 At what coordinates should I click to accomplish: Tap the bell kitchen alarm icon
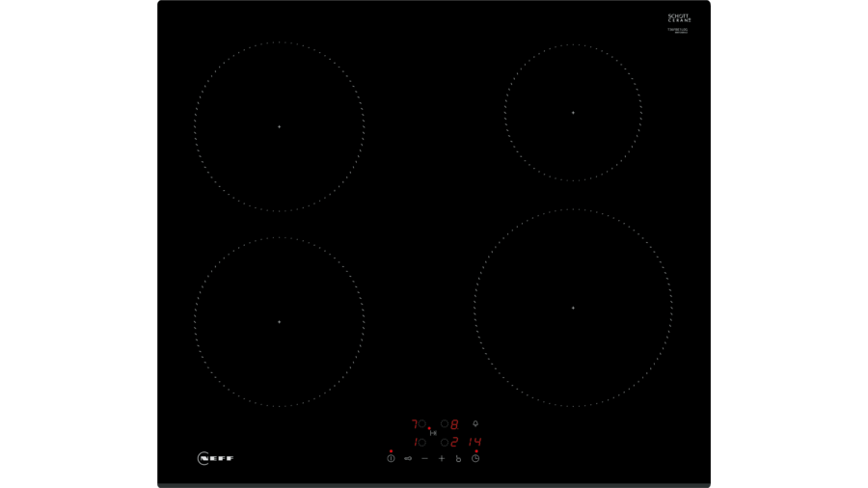click(x=475, y=423)
